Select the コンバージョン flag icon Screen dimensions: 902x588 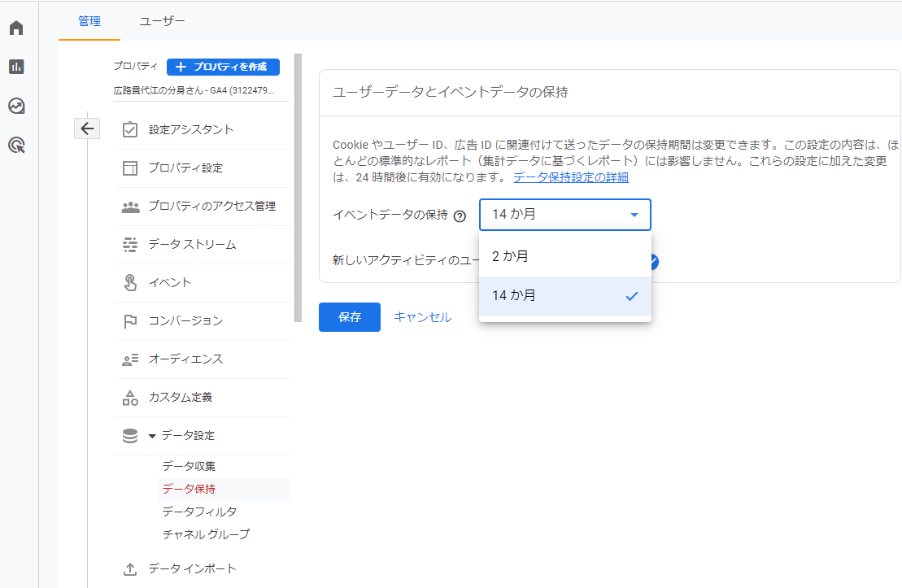pyautogui.click(x=130, y=321)
